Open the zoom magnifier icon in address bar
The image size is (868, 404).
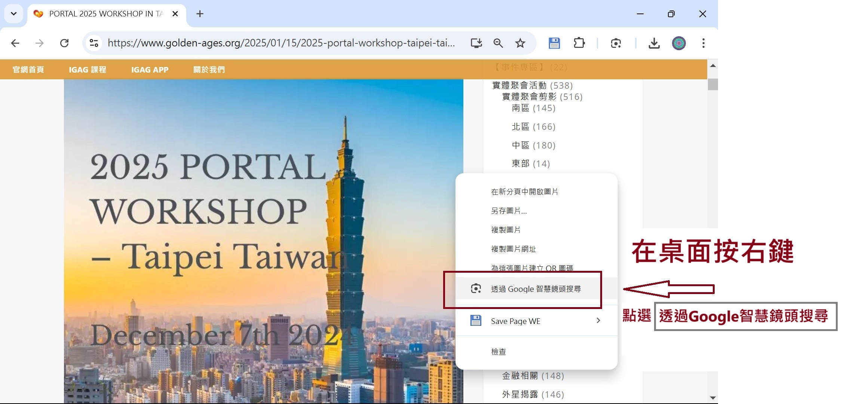498,43
